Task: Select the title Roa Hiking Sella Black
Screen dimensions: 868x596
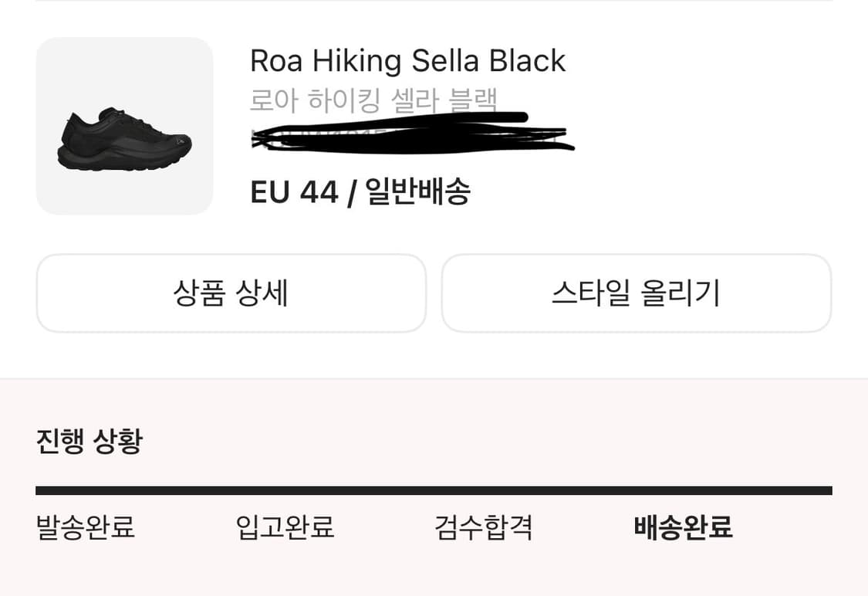Action: (408, 60)
